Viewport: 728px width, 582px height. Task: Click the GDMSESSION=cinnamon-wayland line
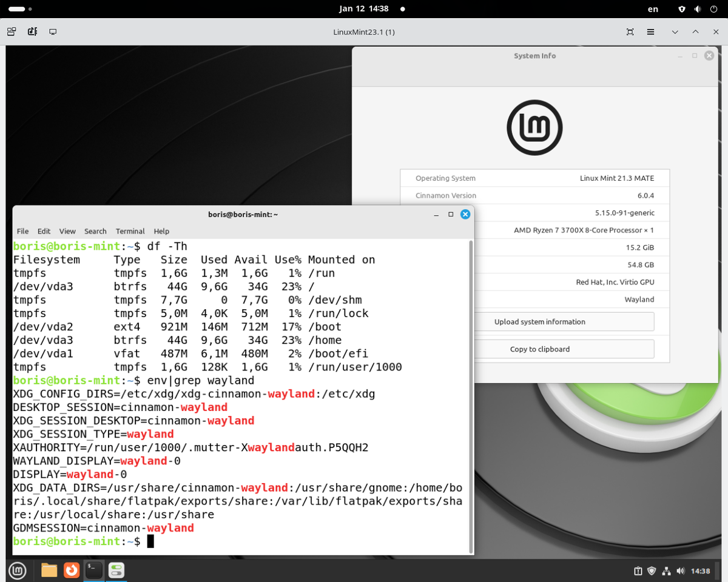103,528
